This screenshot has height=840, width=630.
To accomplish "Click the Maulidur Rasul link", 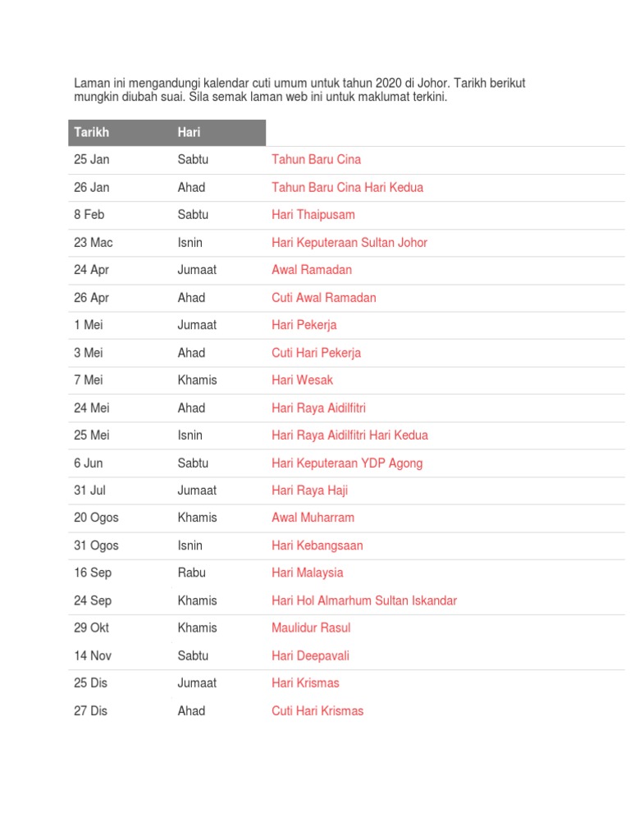I will pyautogui.click(x=311, y=628).
